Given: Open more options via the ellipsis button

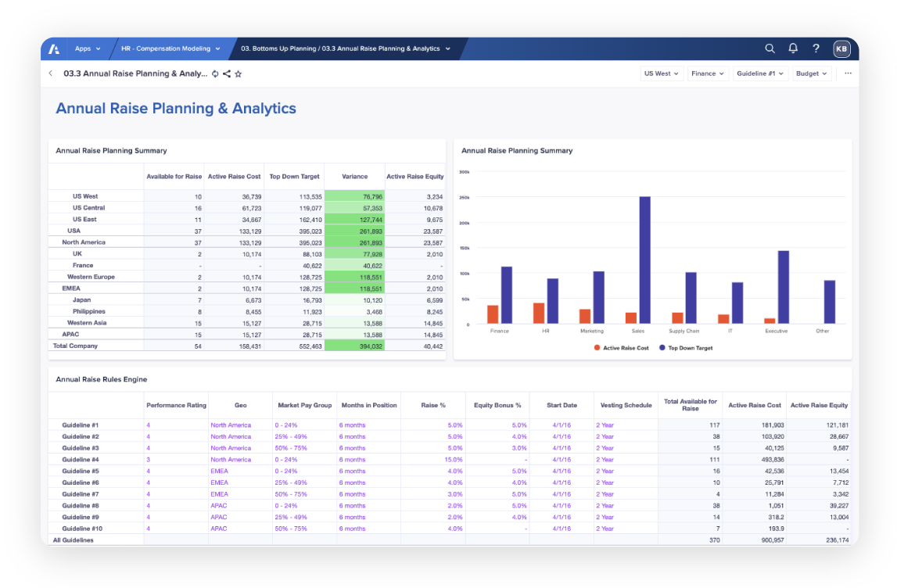Looking at the screenshot, I should point(848,73).
